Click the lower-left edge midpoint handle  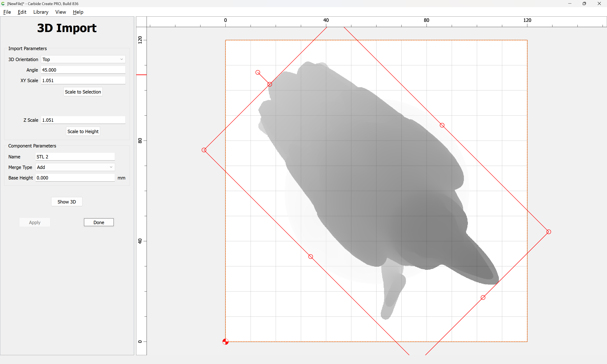coord(310,257)
